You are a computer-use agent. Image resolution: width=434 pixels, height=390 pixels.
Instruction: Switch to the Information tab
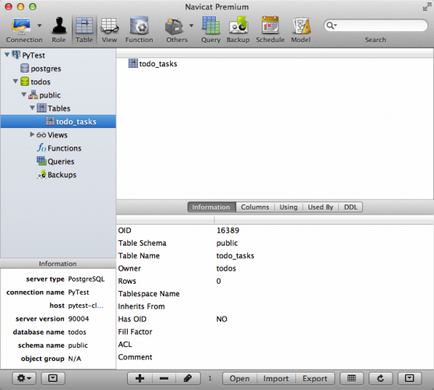tap(211, 207)
